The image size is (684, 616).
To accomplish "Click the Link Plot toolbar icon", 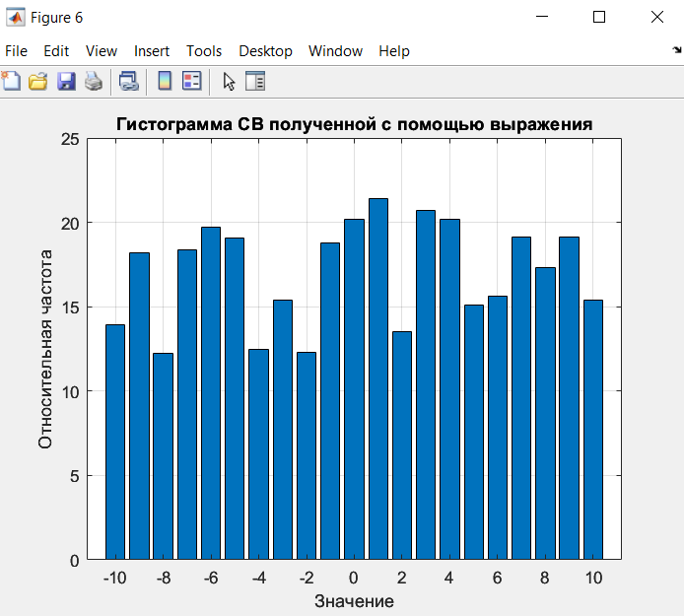I will click(129, 81).
